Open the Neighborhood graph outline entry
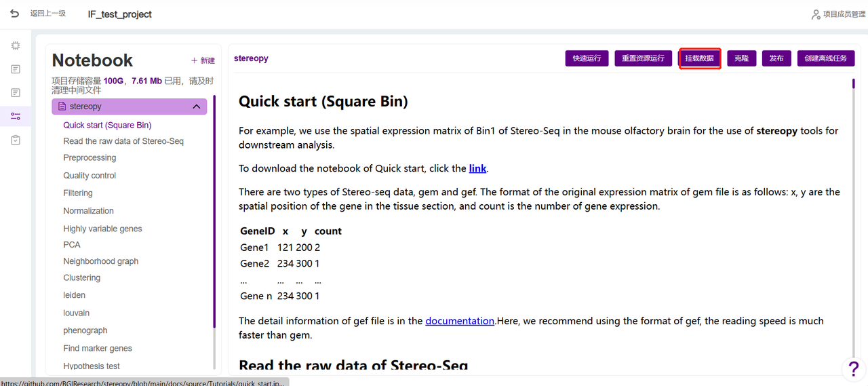This screenshot has height=386, width=868. 100,261
